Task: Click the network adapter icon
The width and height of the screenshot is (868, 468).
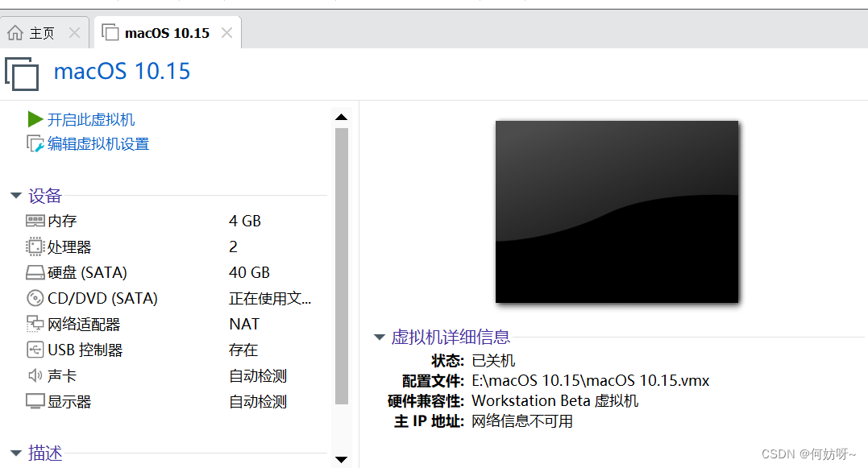Action: pos(35,324)
